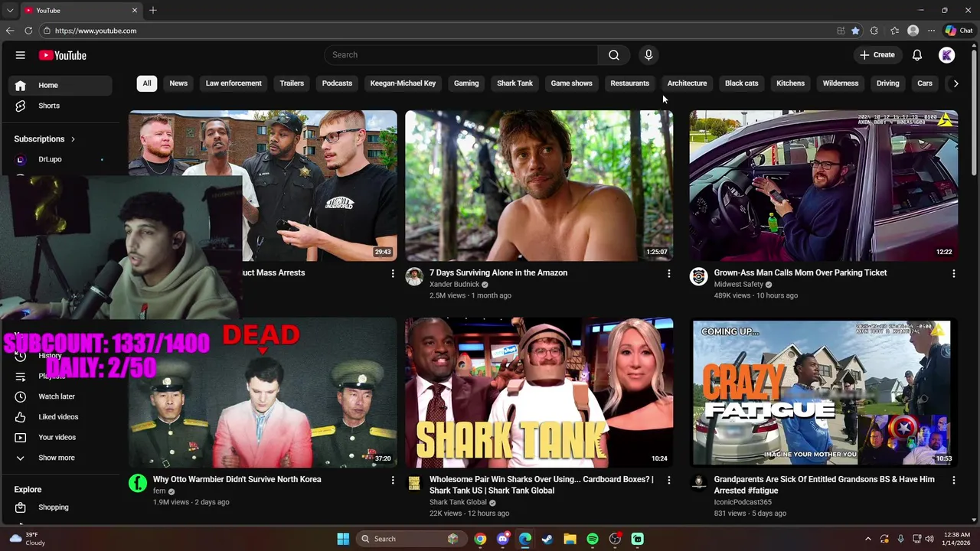The image size is (980, 551).
Task: Open options menu for the Otto Warmbier video
Action: [x=393, y=480]
